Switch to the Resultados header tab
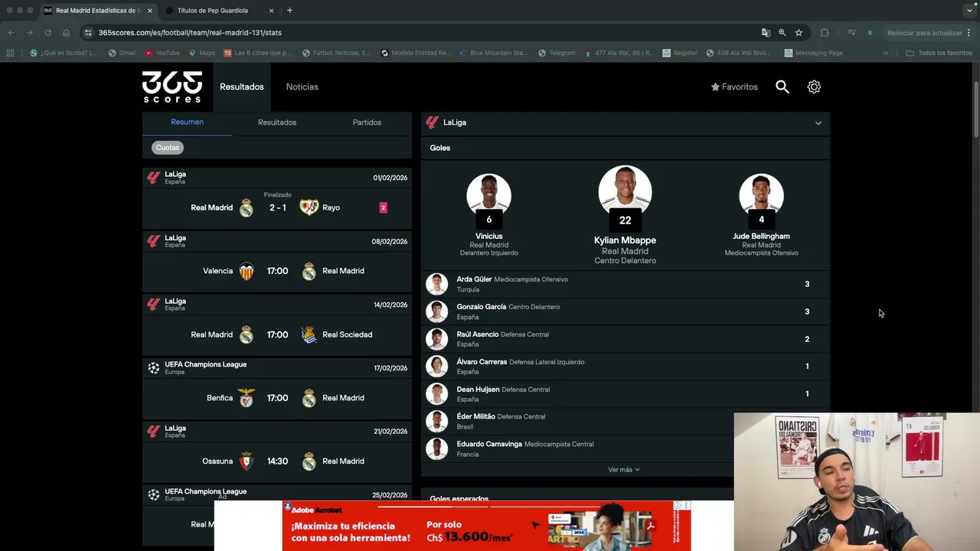980x551 pixels. [241, 86]
